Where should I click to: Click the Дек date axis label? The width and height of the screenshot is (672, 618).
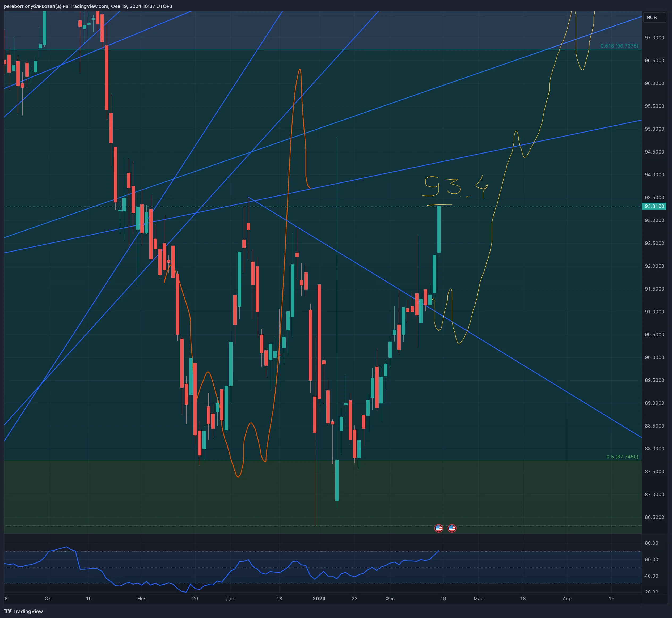coord(230,598)
